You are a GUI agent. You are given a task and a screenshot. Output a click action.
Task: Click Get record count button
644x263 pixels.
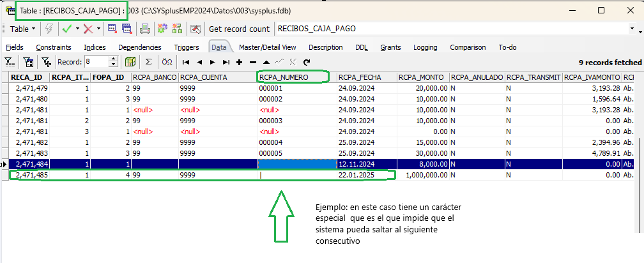(x=239, y=29)
